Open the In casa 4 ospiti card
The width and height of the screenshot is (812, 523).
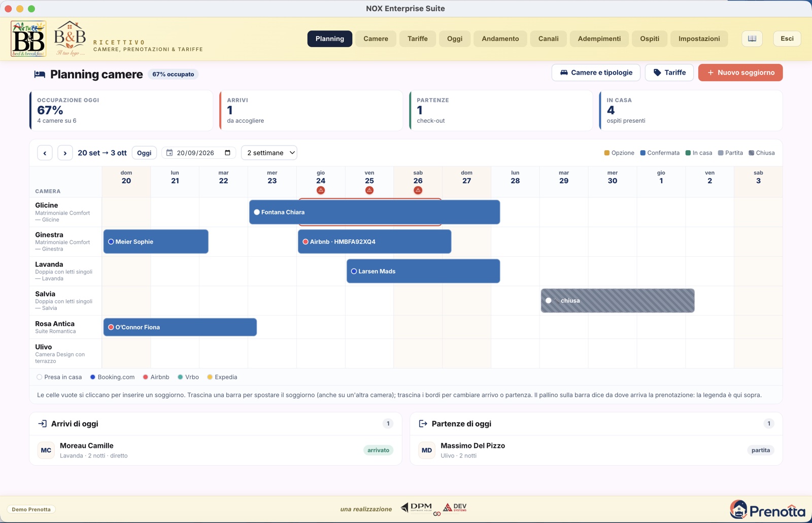tap(691, 111)
